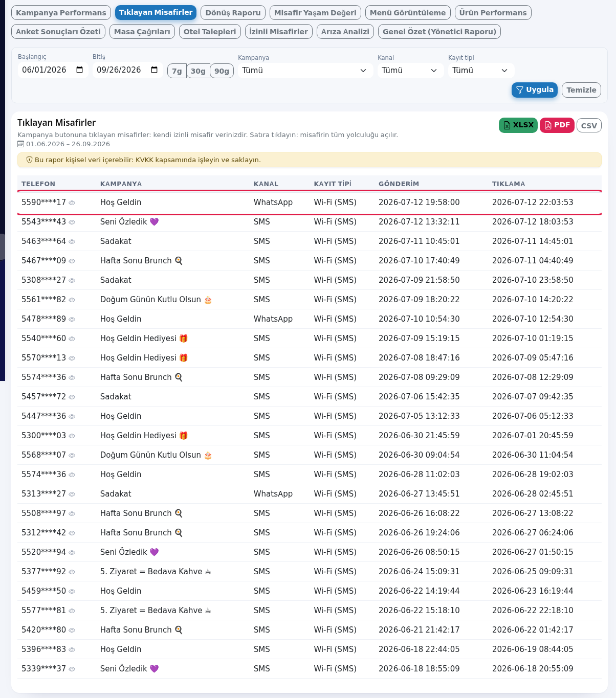Export report as XLSX

pos(518,125)
